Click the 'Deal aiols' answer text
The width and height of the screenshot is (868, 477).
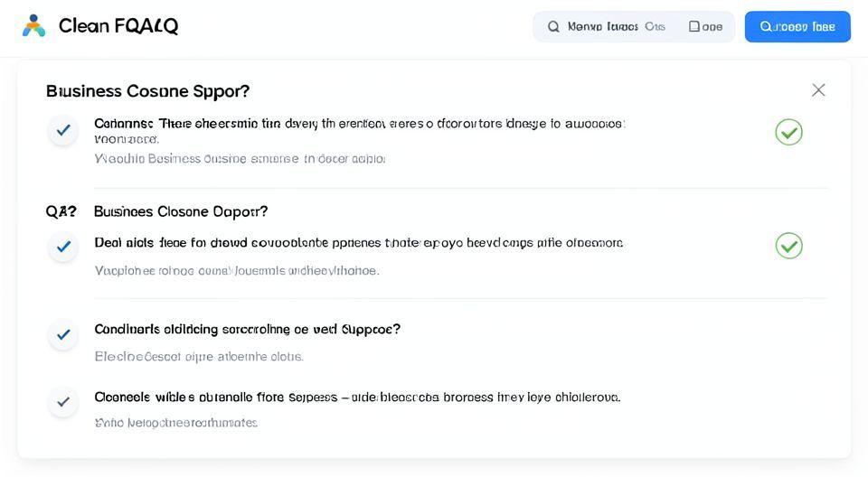click(358, 243)
